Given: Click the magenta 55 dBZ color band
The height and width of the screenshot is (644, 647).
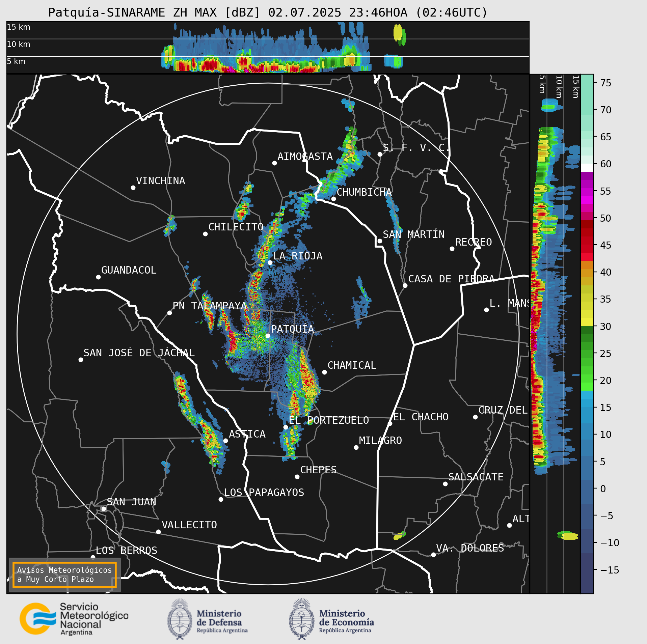Looking at the screenshot, I should 587,191.
